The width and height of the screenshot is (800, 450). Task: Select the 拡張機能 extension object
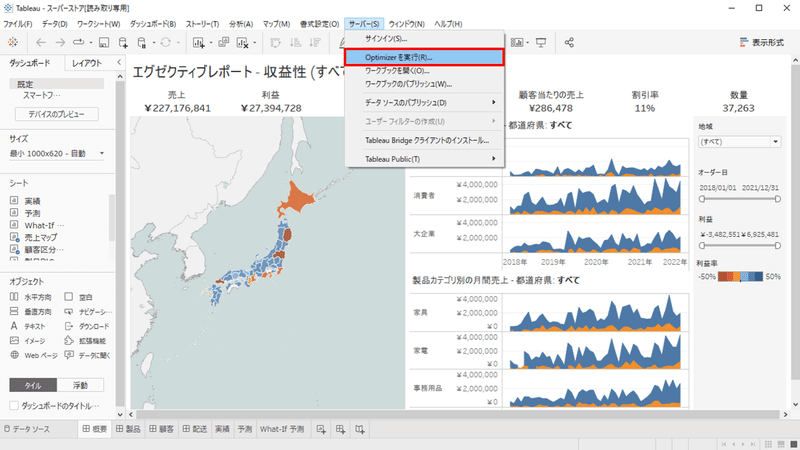[x=85, y=340]
